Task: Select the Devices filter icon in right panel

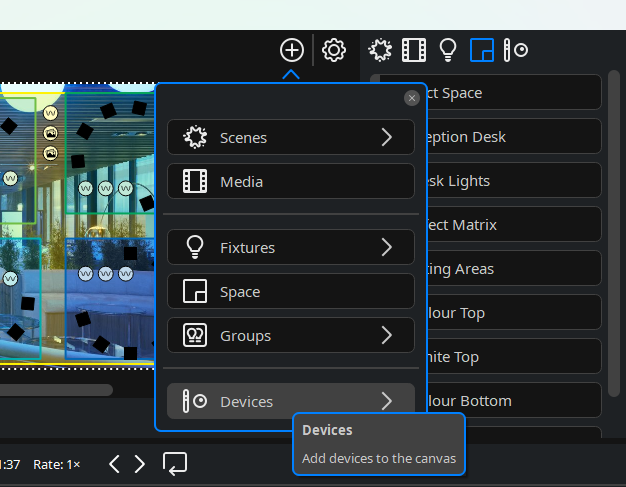Action: point(516,49)
